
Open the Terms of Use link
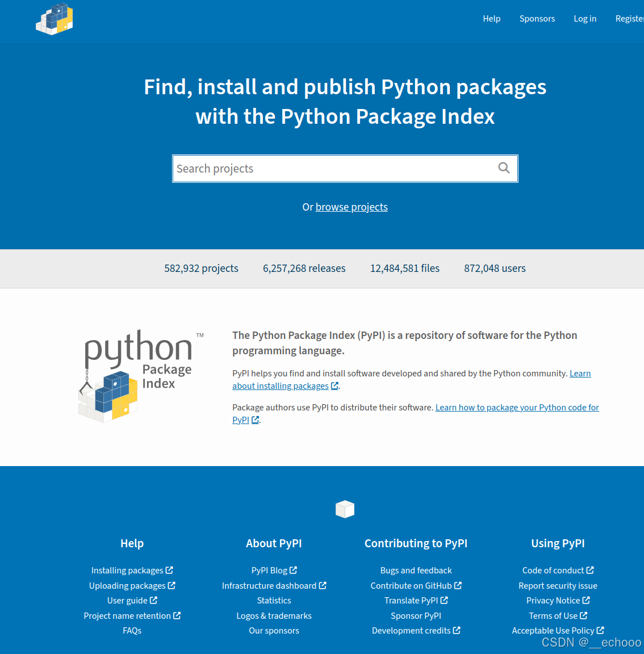[553, 615]
